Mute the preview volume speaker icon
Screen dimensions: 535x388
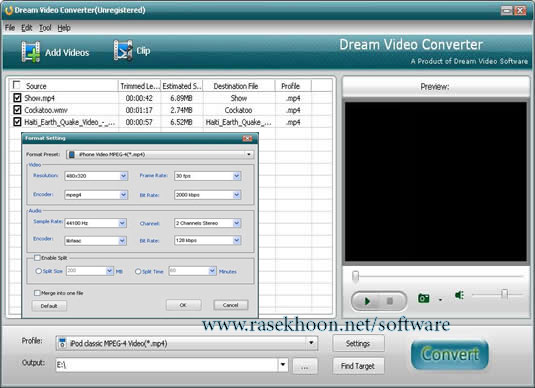(459, 294)
